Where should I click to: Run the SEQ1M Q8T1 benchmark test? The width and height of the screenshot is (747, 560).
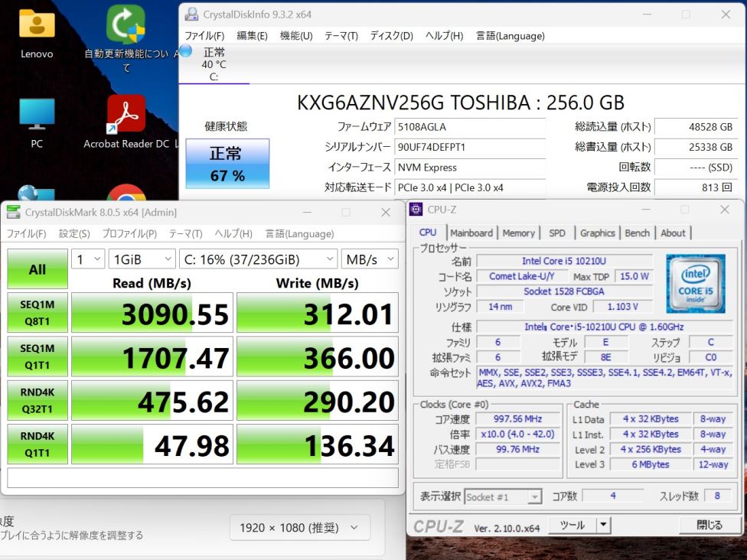pos(37,313)
